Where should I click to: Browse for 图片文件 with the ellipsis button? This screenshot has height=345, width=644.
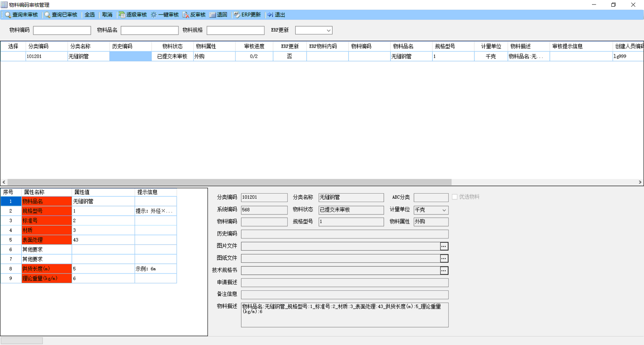click(x=444, y=246)
